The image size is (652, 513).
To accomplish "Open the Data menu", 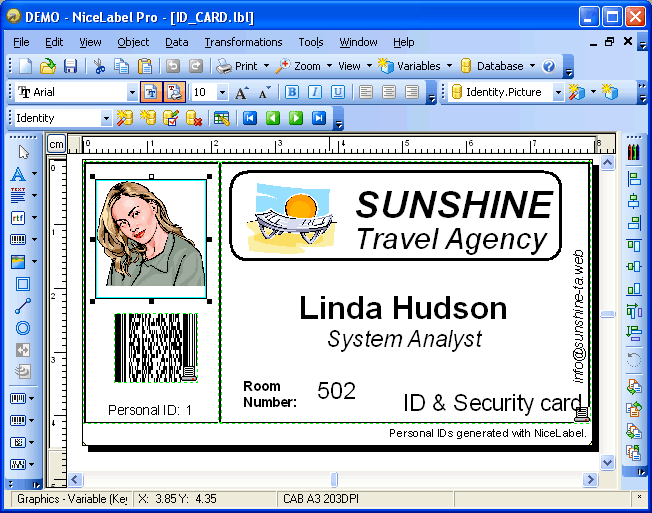I will pos(177,42).
